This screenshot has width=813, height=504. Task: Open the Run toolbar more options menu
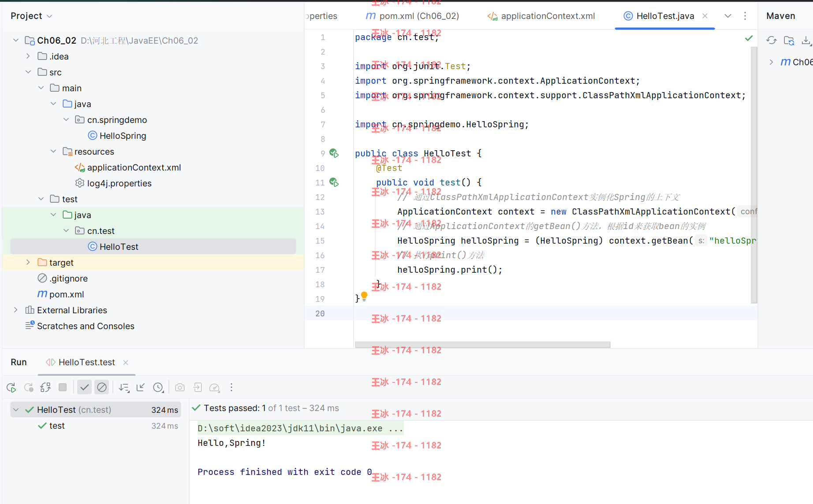click(x=231, y=388)
